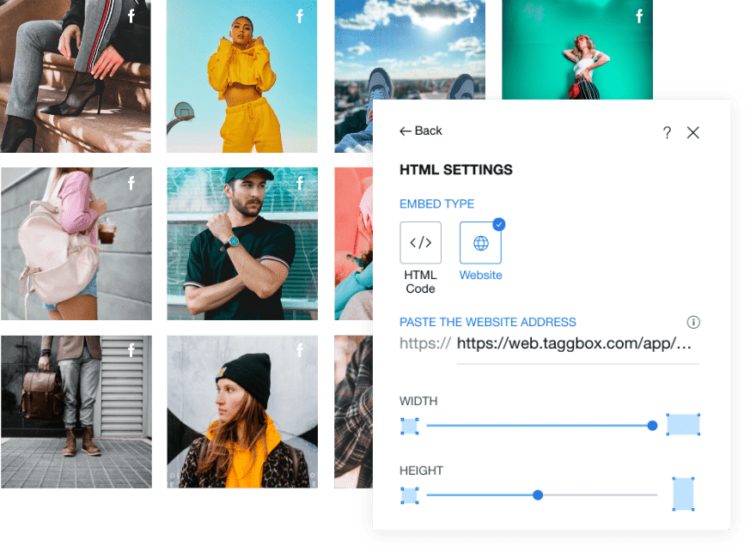The height and width of the screenshot is (558, 756).
Task: Click the Width slider handle
Action: point(652,425)
